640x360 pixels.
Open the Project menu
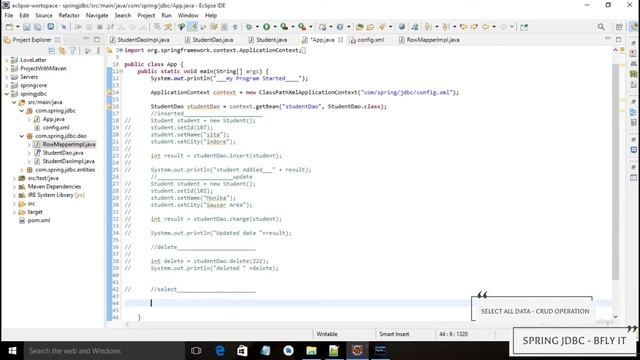pos(146,15)
